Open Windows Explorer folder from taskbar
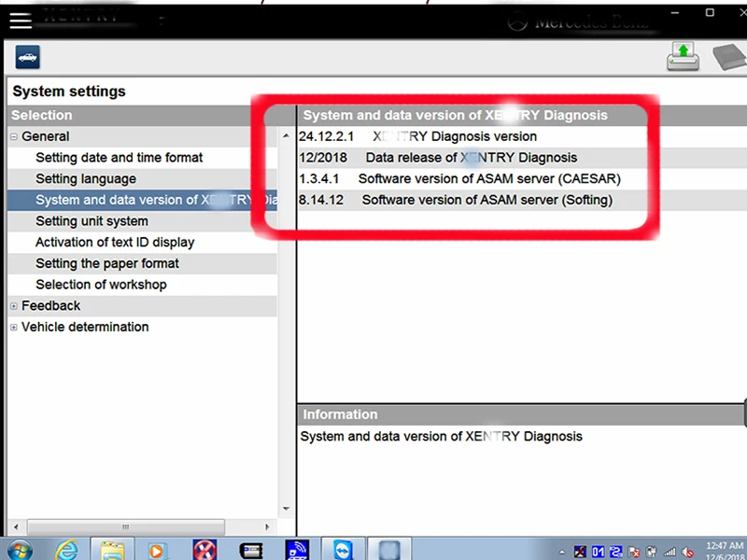The width and height of the screenshot is (747, 560). point(112,551)
